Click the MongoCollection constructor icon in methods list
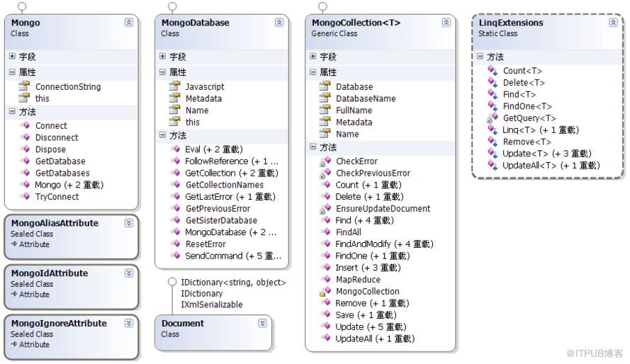Viewport: 630px width, 364px height. tap(325, 291)
